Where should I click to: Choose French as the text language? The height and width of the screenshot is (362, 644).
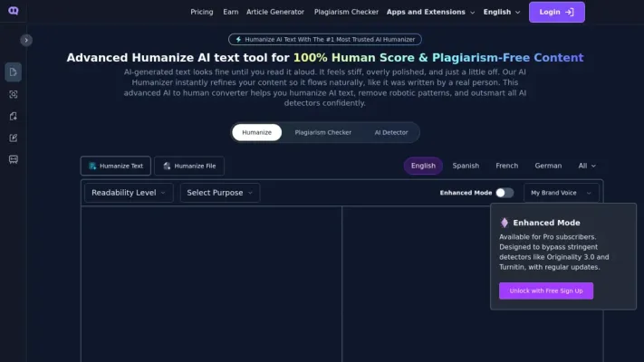tap(507, 166)
